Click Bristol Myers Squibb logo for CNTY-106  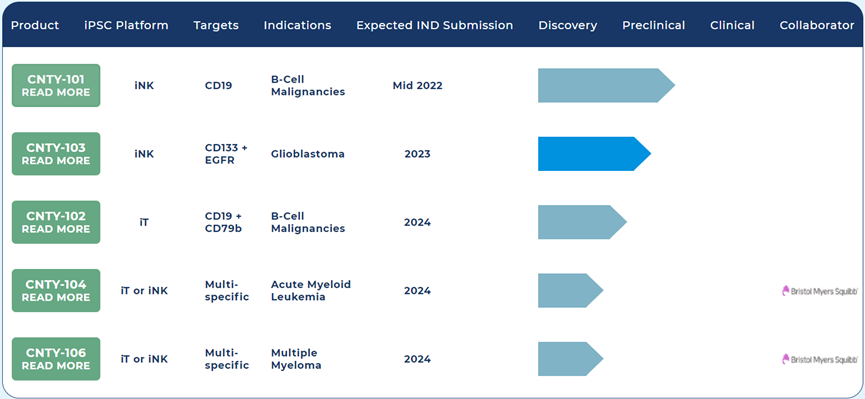pyautogui.click(x=820, y=359)
